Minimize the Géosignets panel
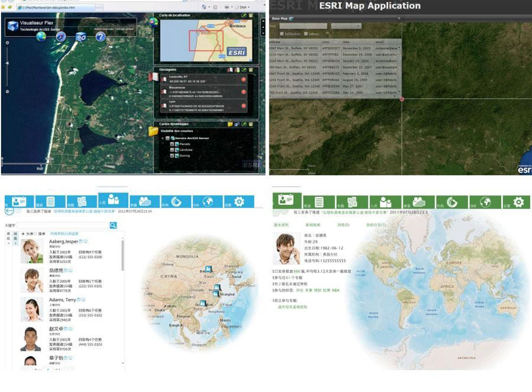 click(x=244, y=70)
